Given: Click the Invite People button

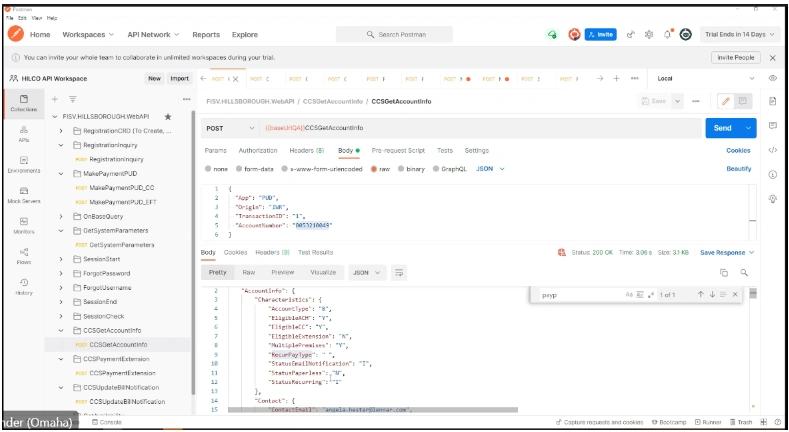Looking at the screenshot, I should (x=735, y=57).
